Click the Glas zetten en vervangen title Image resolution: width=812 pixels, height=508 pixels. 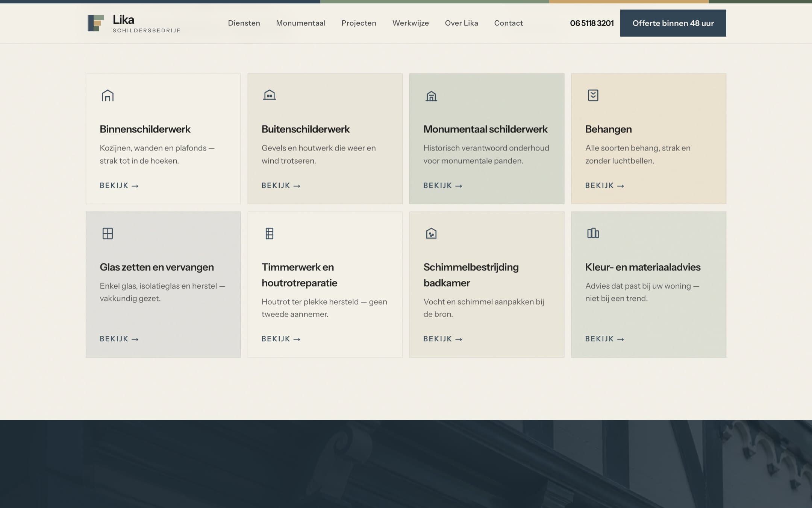157,267
